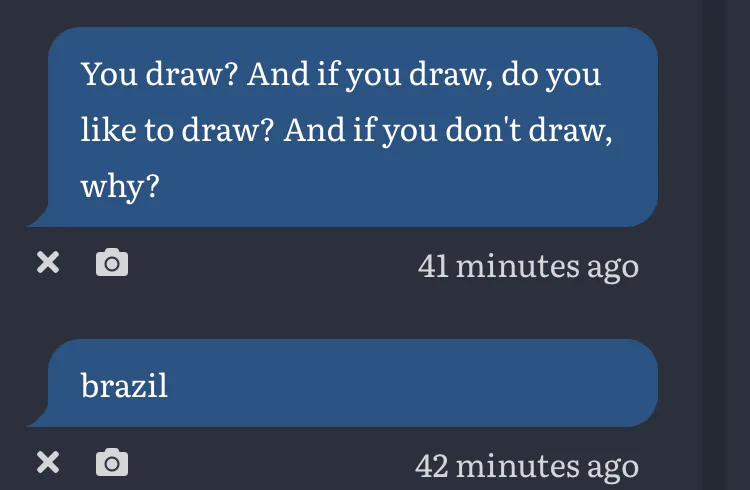Viewport: 750px width, 490px height.
Task: Click the first line "You draw? And if you draw, do you"
Action: point(341,74)
